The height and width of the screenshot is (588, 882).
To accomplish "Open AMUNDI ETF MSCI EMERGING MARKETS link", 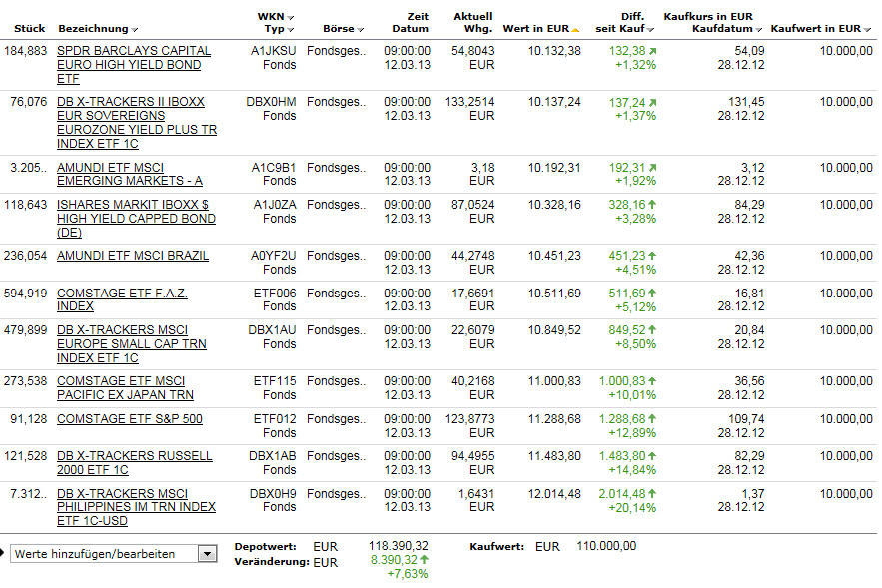I will click(x=130, y=174).
